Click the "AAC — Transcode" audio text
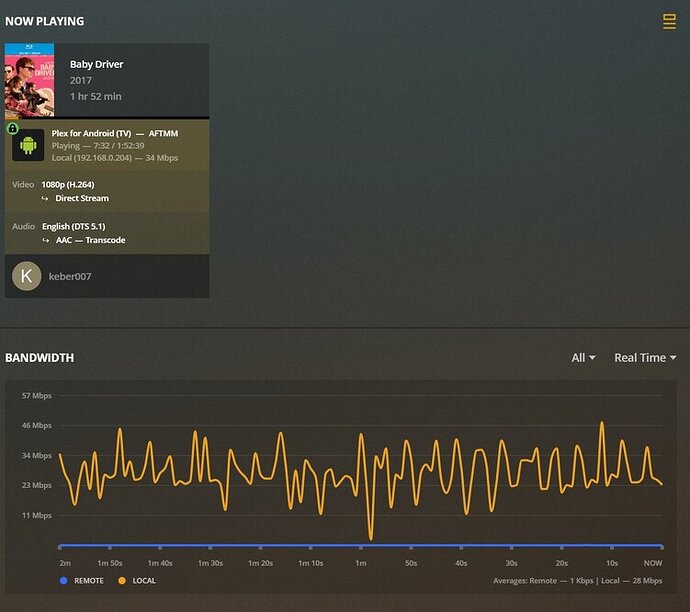Image resolution: width=690 pixels, height=612 pixels. 90,240
